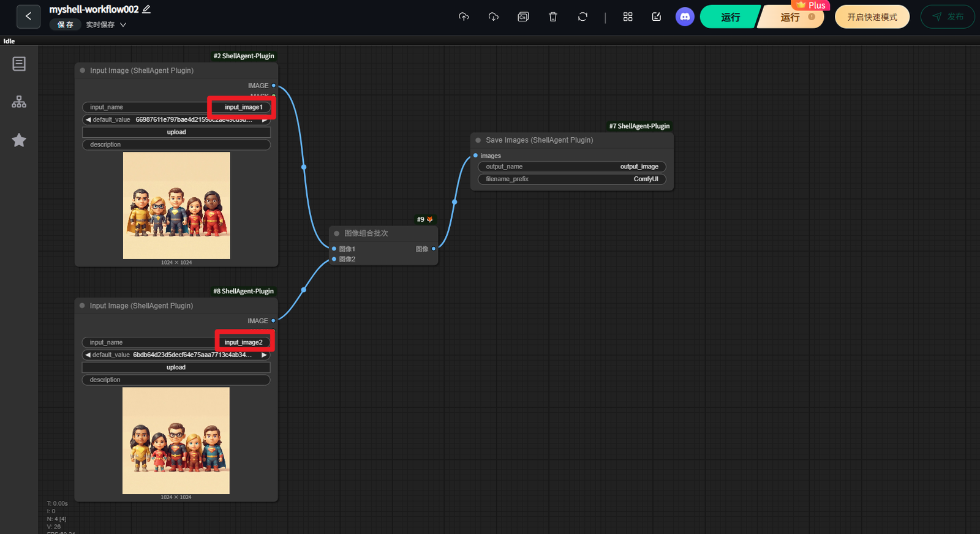Screen dimensions: 980x534
Task: Click the #2 ShellAgent-Plugin badge
Action: pyautogui.click(x=244, y=56)
